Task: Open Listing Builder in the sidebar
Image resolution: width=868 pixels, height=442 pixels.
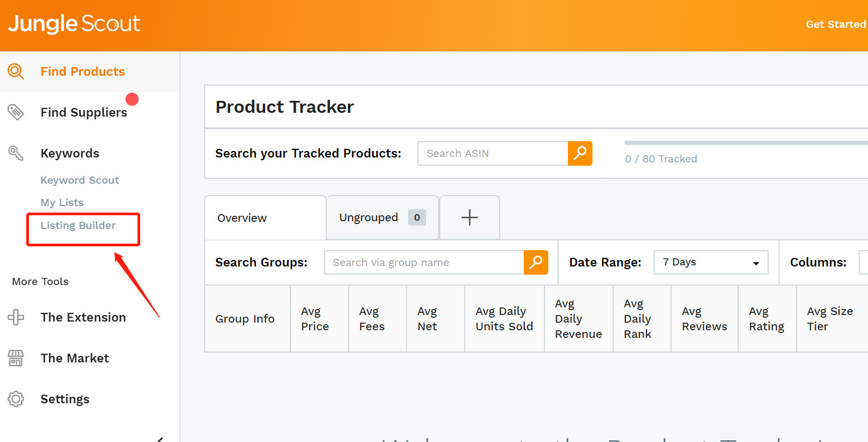Action: coord(78,225)
